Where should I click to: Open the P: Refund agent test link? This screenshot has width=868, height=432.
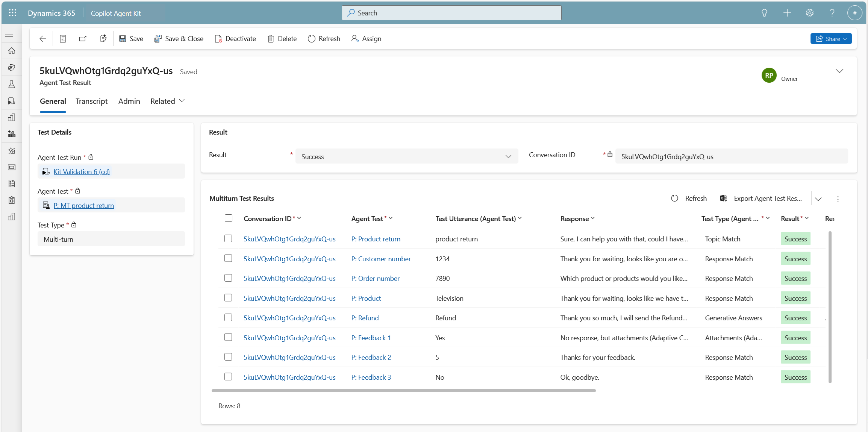365,318
